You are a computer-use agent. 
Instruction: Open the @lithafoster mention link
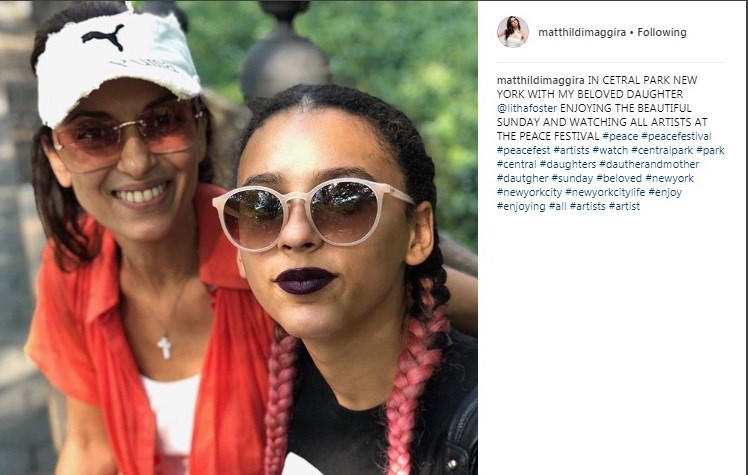coord(527,108)
